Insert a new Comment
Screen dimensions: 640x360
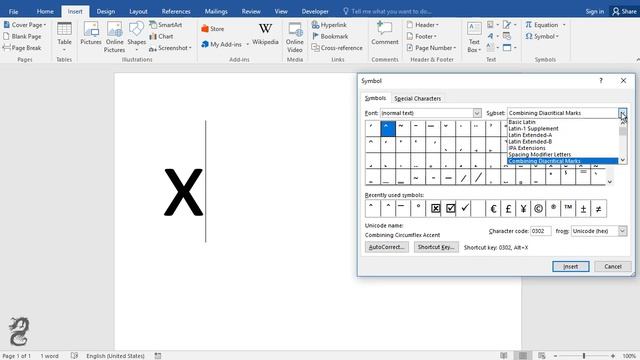pyautogui.click(x=384, y=33)
